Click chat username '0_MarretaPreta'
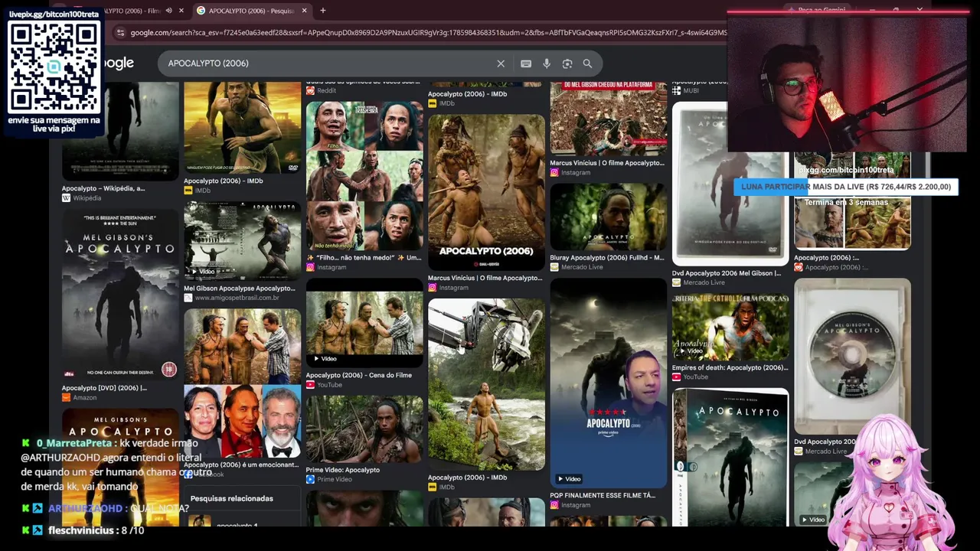Viewport: 980px width, 551px height. click(x=74, y=443)
